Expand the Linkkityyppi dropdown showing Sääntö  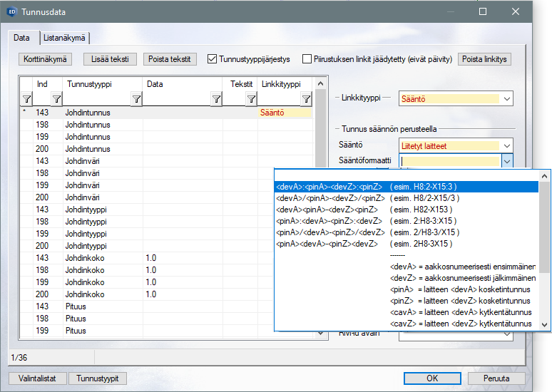(x=506, y=99)
